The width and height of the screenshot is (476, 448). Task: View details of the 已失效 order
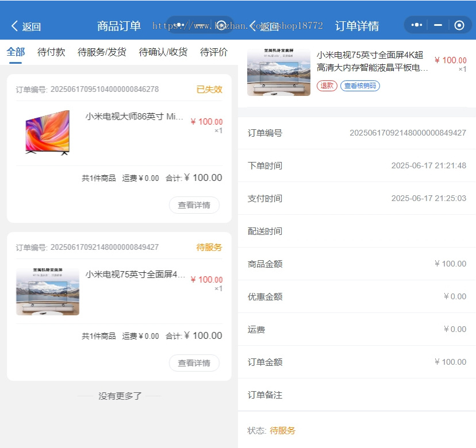[194, 205]
